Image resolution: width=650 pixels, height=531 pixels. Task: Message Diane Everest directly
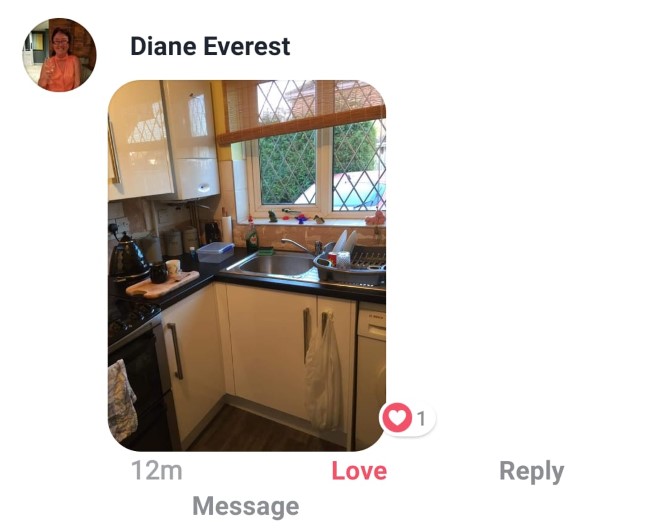pyautogui.click(x=246, y=507)
